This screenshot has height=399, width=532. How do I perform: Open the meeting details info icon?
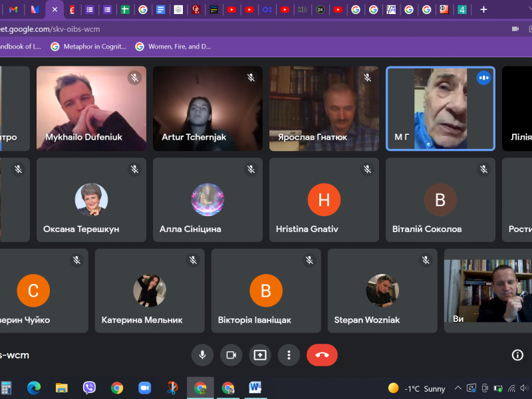tap(517, 355)
